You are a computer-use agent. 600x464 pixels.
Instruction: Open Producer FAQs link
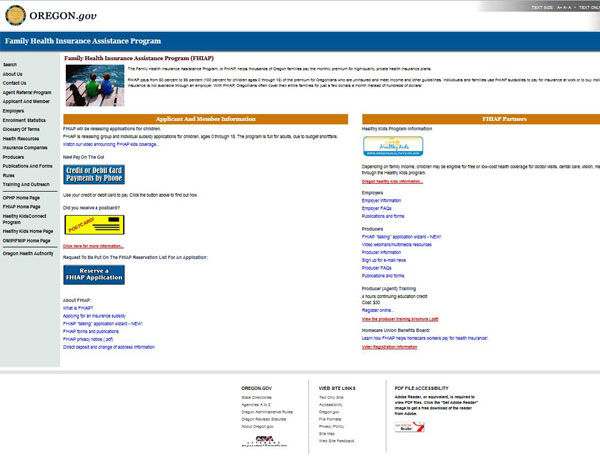[x=377, y=268]
